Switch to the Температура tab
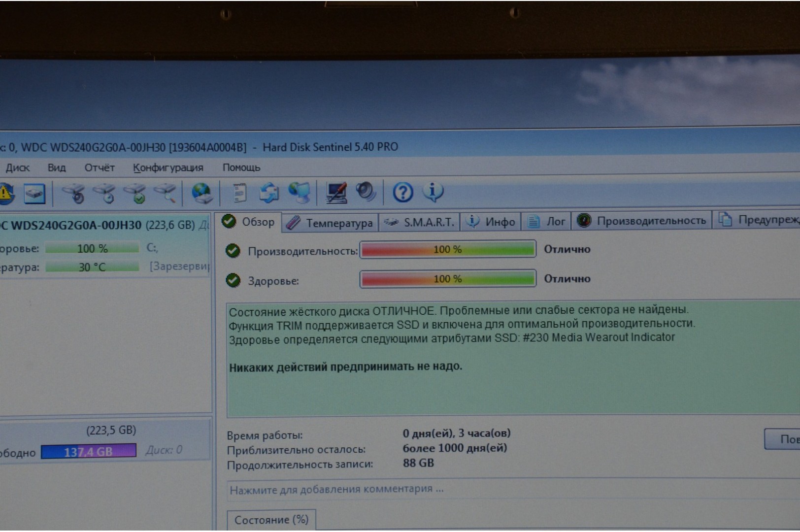 point(330,223)
